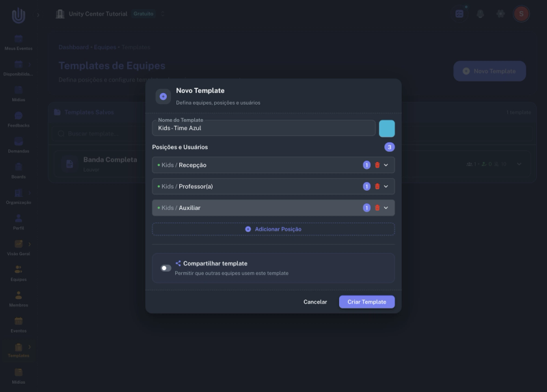Edit the Nome do Template field
Screen dimensions: 547x392
pyautogui.click(x=264, y=128)
